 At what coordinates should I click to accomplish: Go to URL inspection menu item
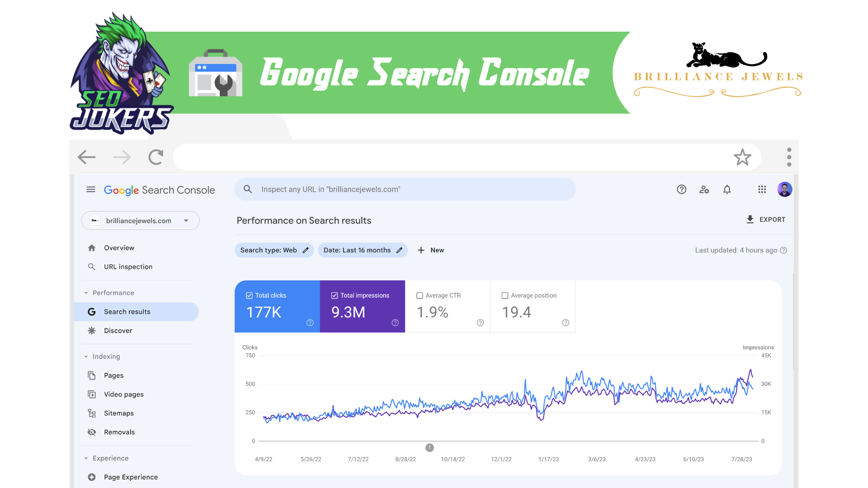[128, 267]
